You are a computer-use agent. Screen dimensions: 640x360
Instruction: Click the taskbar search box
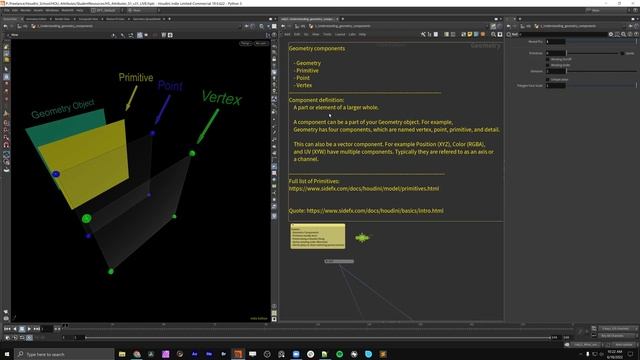[64, 354]
